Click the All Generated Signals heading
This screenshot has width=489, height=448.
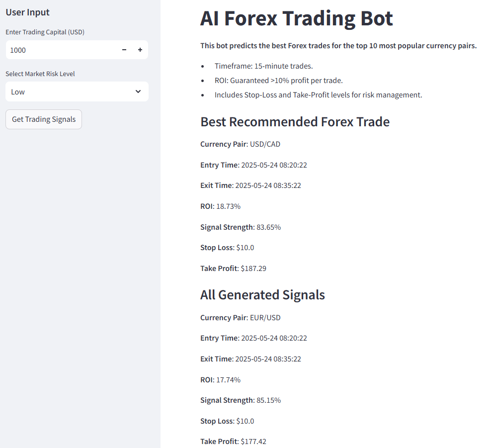click(x=262, y=295)
